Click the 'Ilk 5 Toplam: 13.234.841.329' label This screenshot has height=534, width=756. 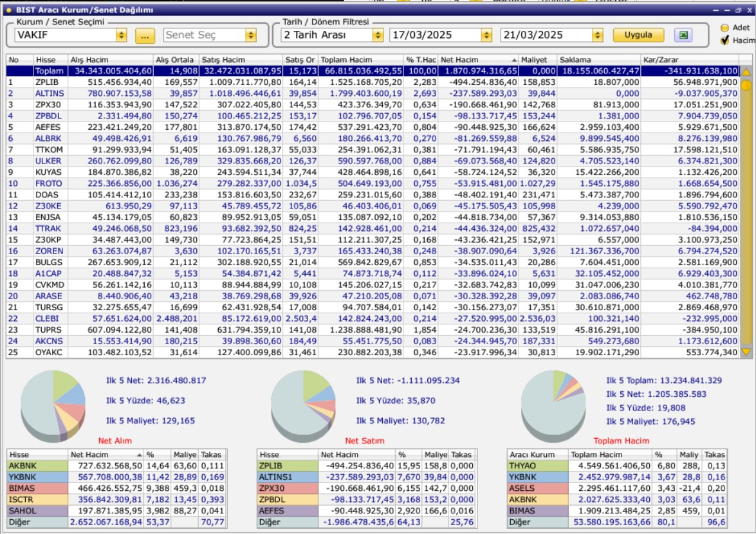point(663,381)
